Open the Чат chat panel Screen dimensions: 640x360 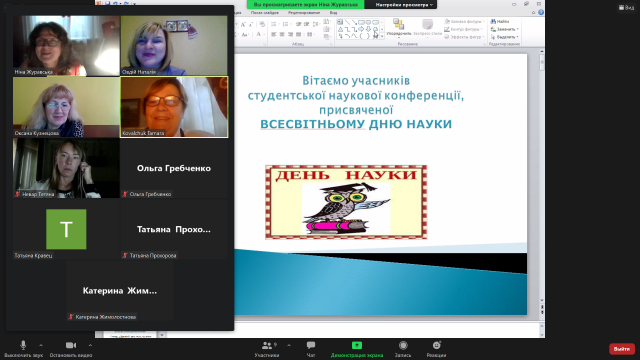[311, 349]
